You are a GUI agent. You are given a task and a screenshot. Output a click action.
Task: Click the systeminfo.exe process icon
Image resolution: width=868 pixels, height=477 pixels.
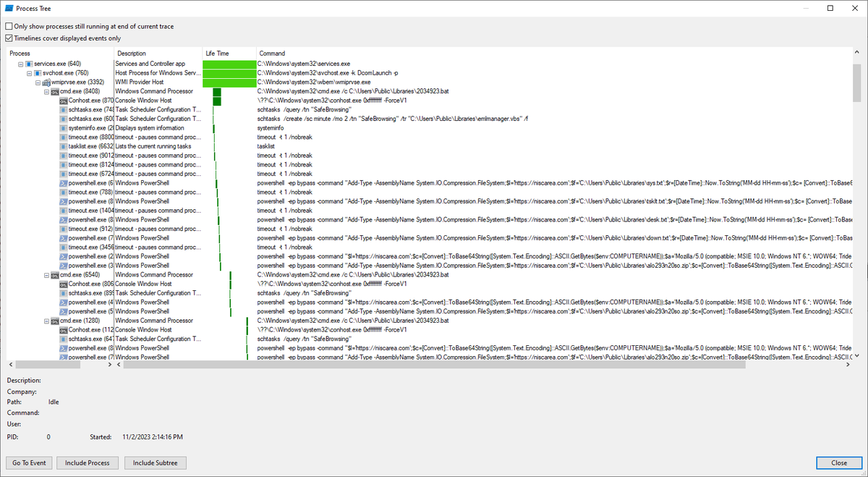click(x=64, y=128)
